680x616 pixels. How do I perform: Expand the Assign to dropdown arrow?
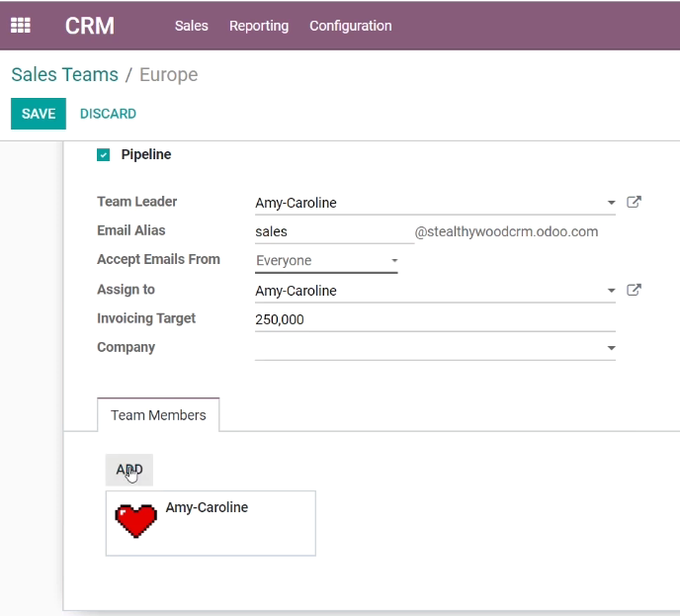[x=611, y=291]
